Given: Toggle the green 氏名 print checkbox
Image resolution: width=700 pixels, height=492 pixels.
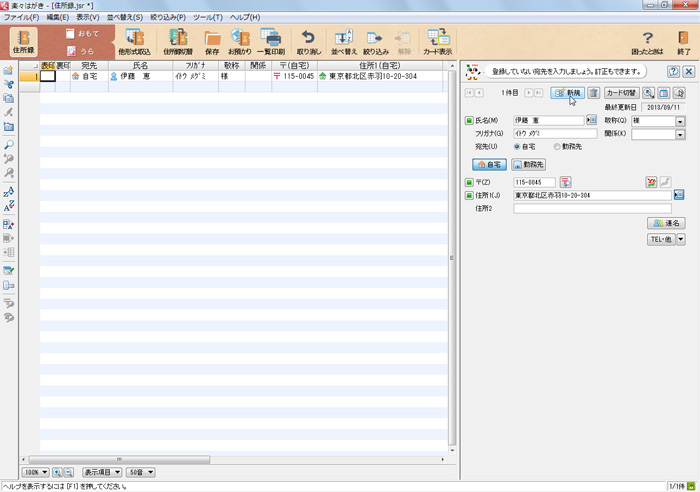Looking at the screenshot, I should pyautogui.click(x=470, y=121).
